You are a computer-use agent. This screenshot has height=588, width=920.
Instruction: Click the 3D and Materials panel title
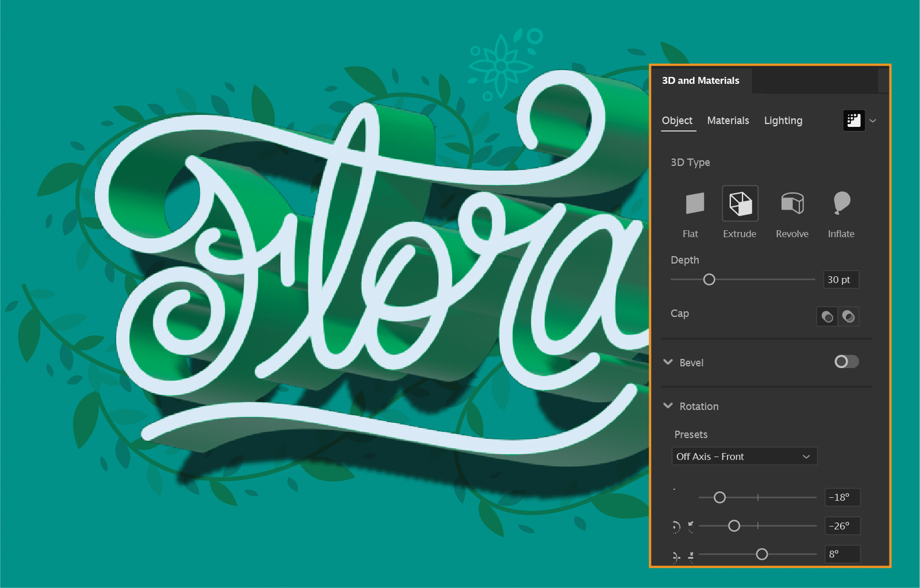700,80
